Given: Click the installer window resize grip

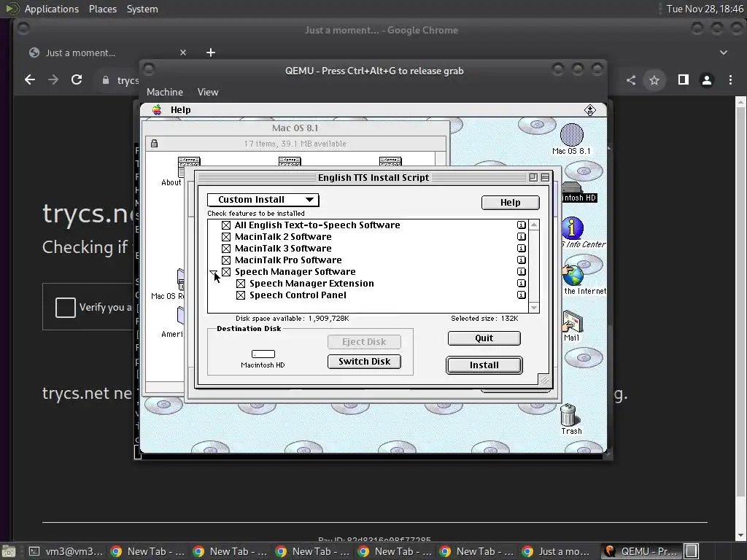Looking at the screenshot, I should 544,379.
